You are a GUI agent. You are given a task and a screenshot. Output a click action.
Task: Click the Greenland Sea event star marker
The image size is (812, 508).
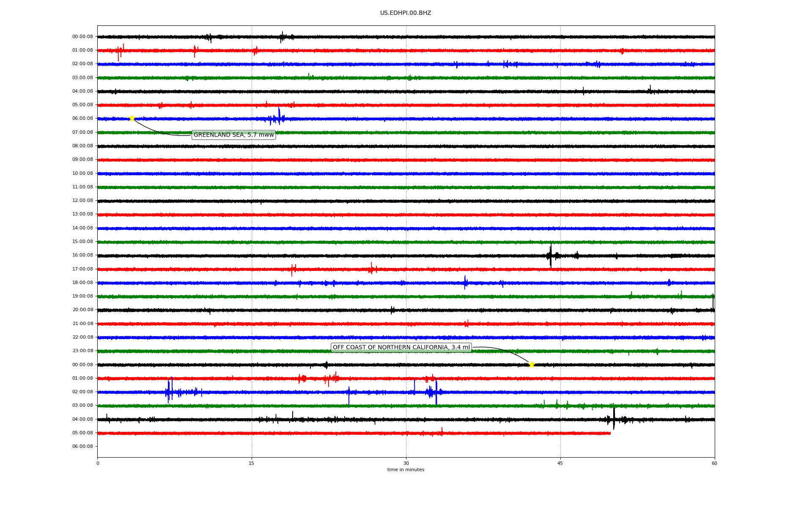[x=132, y=118]
